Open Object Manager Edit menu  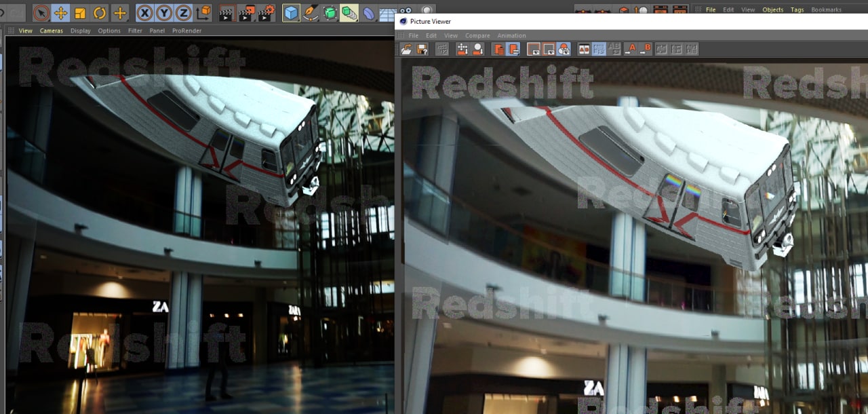pos(728,10)
